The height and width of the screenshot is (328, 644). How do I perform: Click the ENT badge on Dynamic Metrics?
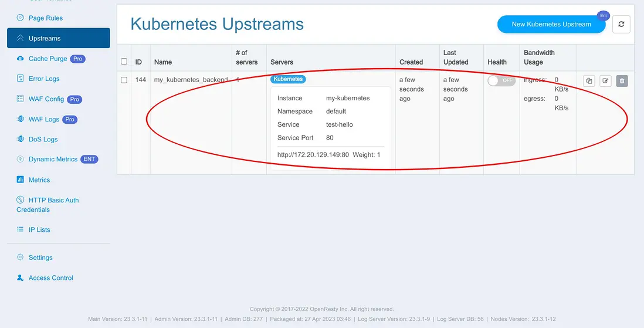(x=89, y=160)
